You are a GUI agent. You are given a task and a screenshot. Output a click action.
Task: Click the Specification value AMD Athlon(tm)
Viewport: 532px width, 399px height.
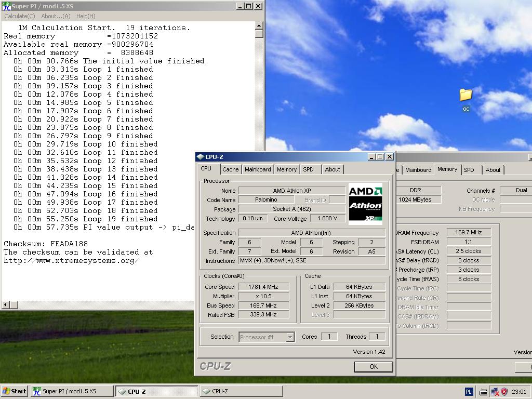click(312, 233)
